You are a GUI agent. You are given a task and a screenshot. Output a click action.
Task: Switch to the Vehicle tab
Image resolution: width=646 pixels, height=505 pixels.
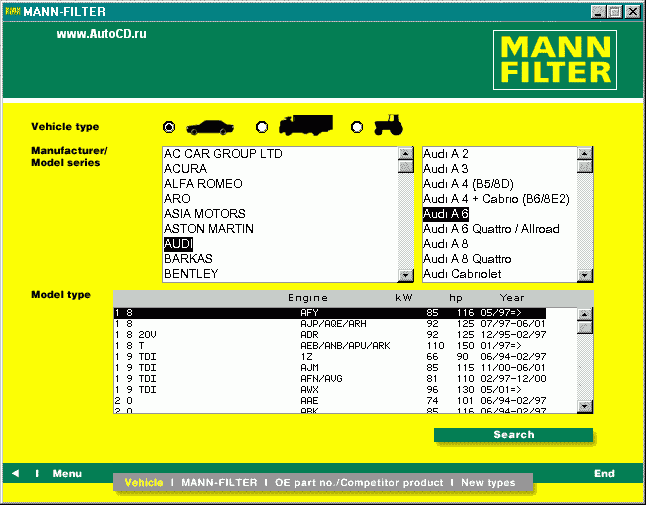[144, 482]
